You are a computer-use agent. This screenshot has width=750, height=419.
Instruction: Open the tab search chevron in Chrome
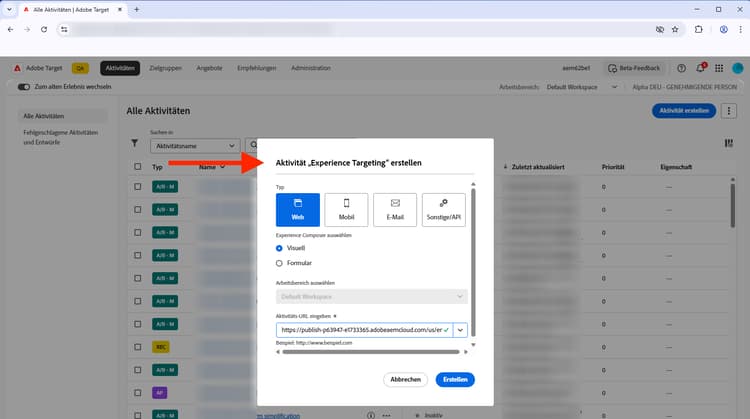(x=9, y=10)
